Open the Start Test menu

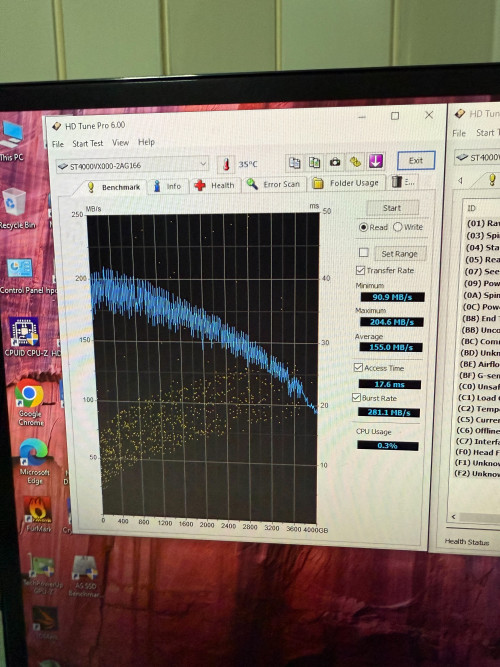pos(88,143)
